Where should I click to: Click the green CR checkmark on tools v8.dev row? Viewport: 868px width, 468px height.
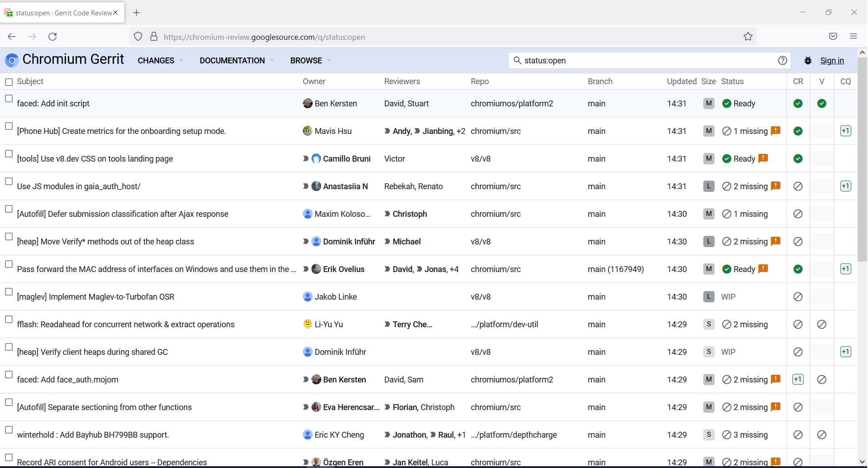tap(798, 159)
